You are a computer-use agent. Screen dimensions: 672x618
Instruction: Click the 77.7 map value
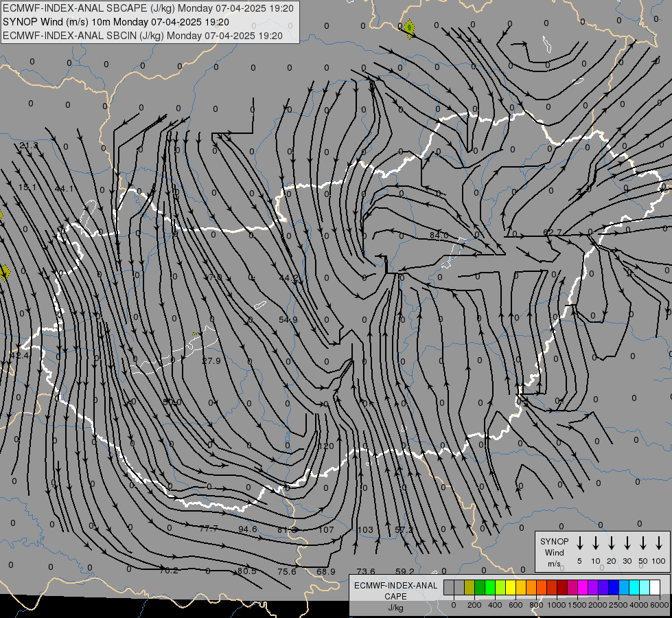(208, 528)
